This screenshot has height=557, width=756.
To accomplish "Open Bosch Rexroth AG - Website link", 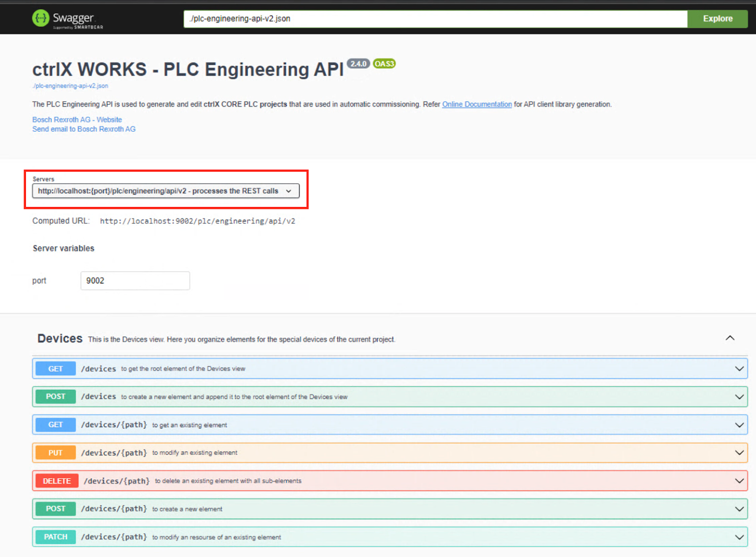I will [x=77, y=120].
